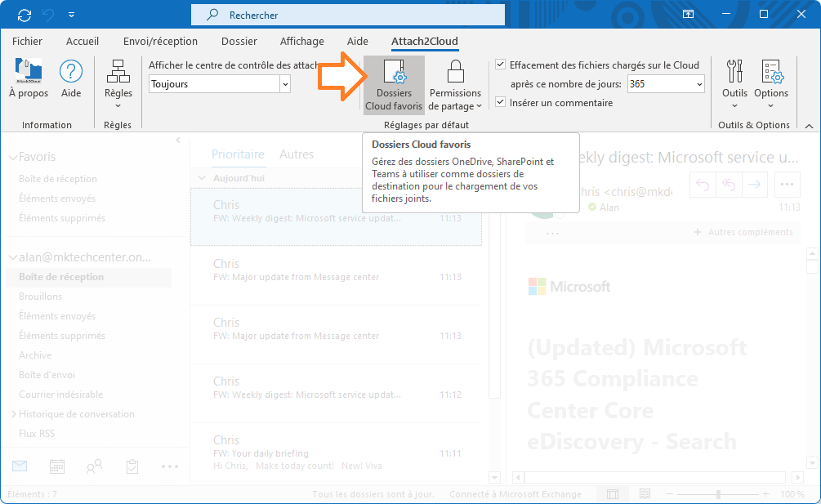Open the People icon in the navigation bar
The image size is (821, 504).
pos(93,466)
